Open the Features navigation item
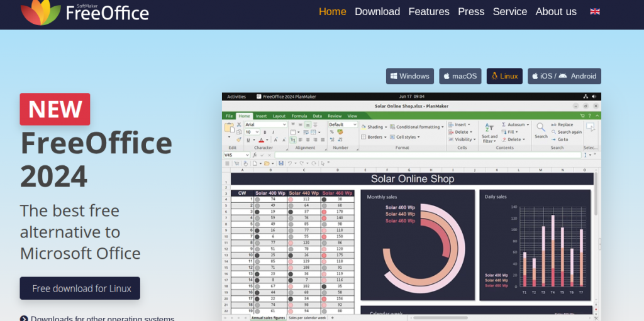The image size is (644, 321). click(x=429, y=11)
